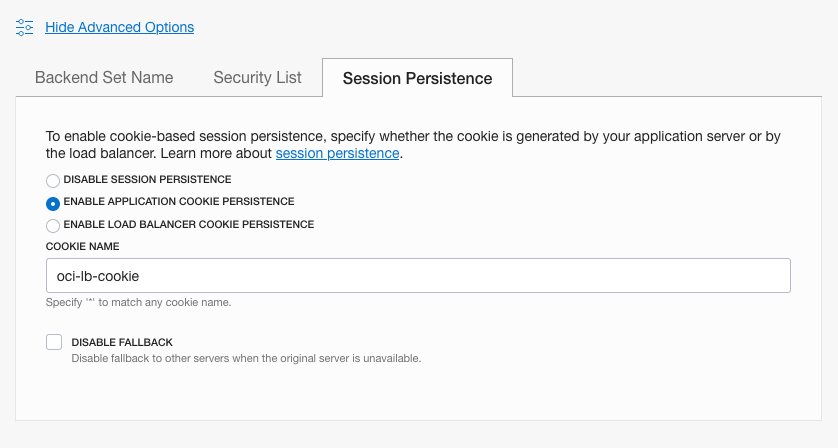Click the 'oci-lb-cookie' text in the field
The width and height of the screenshot is (838, 448).
click(x=98, y=276)
